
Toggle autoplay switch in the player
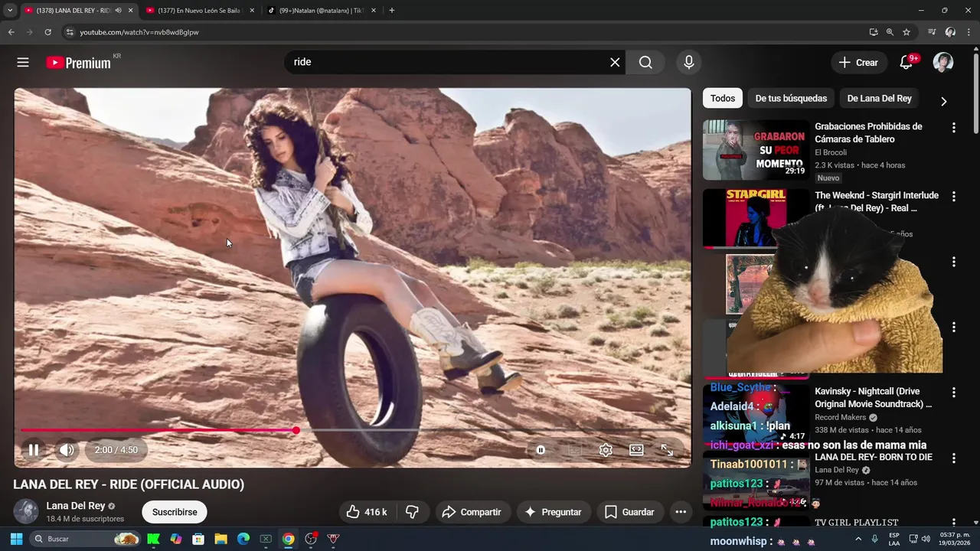point(541,450)
